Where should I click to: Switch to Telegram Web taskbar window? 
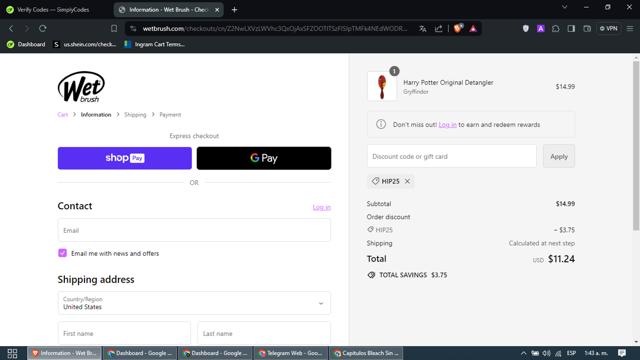pos(291,353)
